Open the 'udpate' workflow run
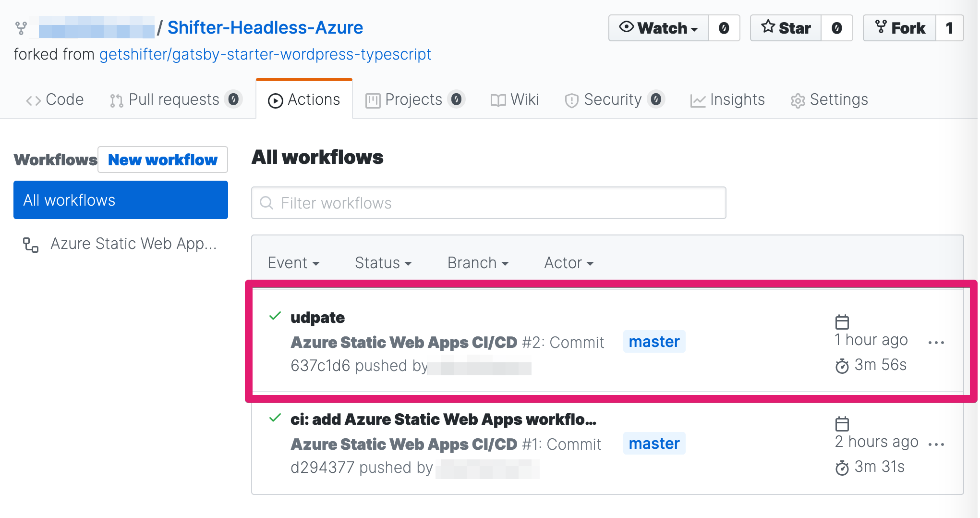Screen dimensions: 980x518 tap(317, 317)
